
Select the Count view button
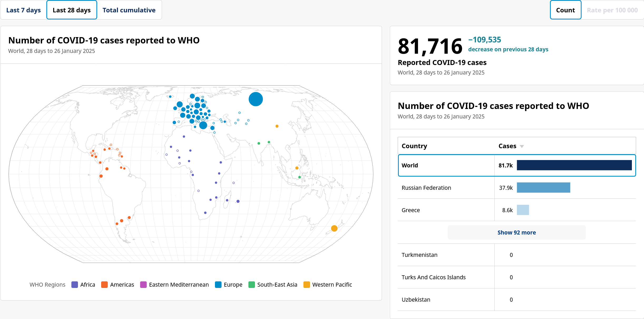click(565, 10)
